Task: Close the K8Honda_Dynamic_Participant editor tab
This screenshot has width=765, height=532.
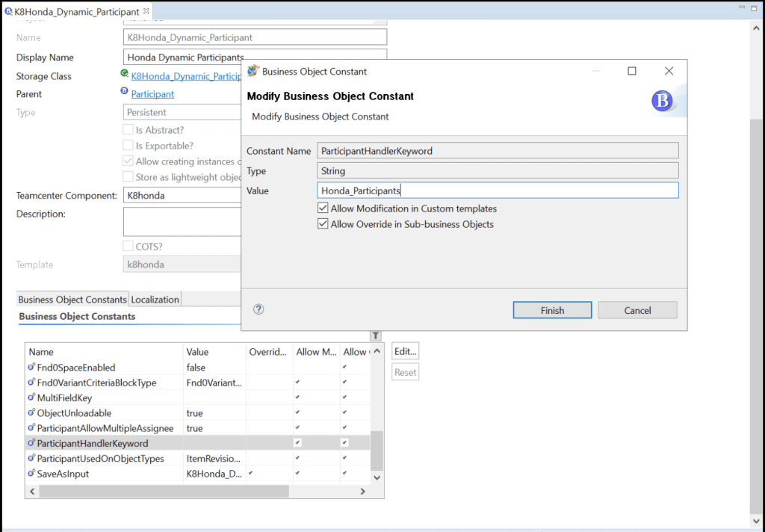Action: [146, 11]
